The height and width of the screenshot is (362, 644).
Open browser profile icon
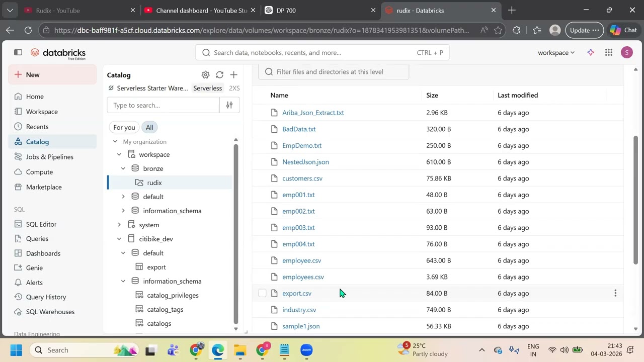555,30
